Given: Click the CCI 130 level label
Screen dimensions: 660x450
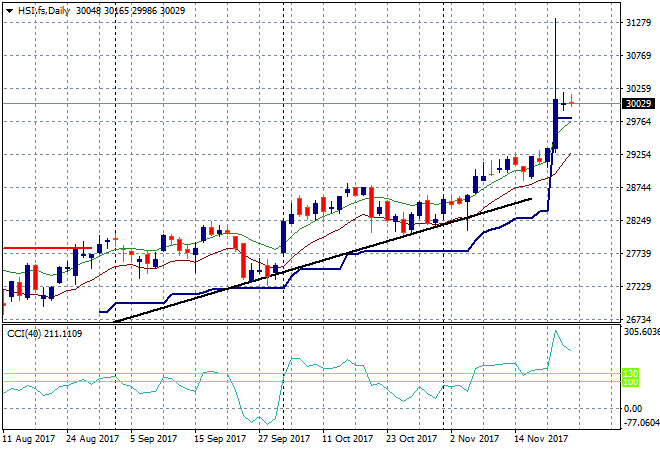Looking at the screenshot, I should (x=630, y=373).
